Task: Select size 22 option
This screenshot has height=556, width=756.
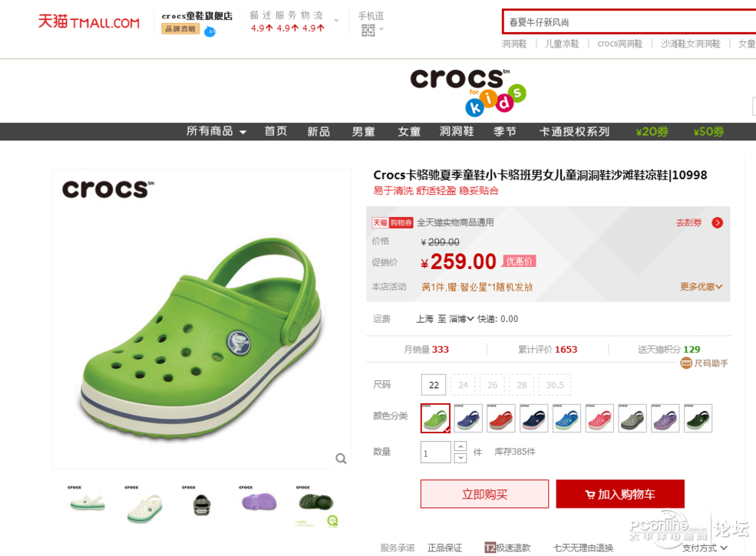Action: pos(434,385)
